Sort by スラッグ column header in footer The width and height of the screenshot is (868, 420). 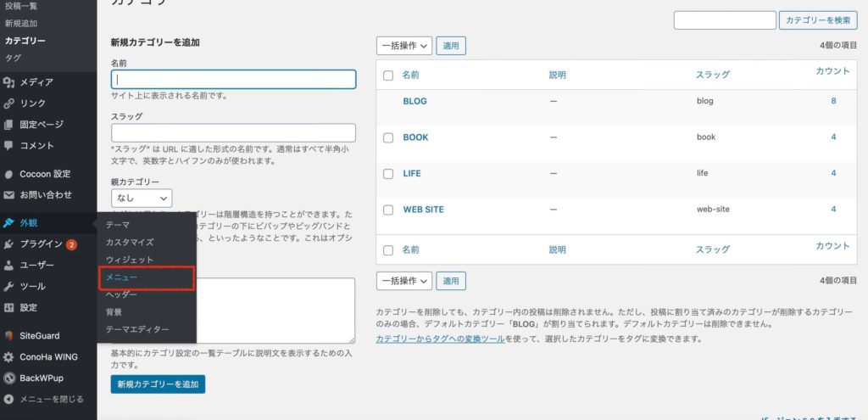tap(712, 249)
